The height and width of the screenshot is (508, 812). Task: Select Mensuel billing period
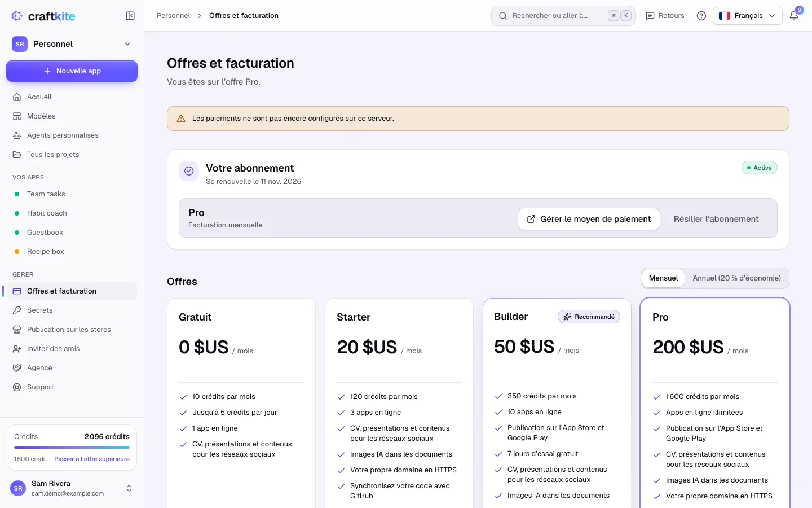(663, 278)
